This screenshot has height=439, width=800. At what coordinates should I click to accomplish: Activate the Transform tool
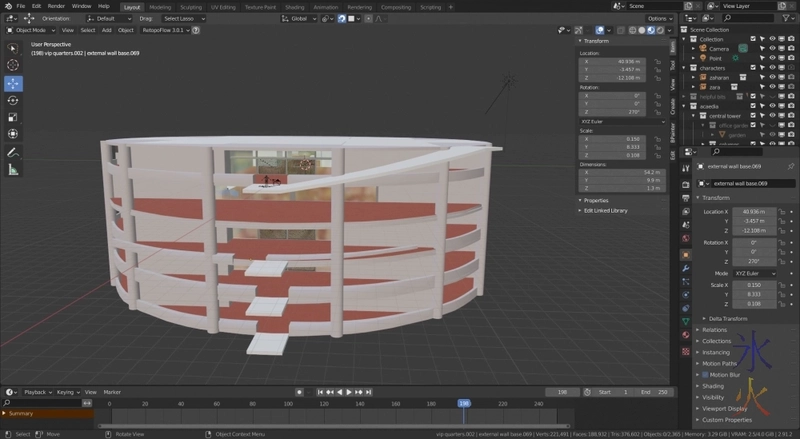click(x=14, y=134)
